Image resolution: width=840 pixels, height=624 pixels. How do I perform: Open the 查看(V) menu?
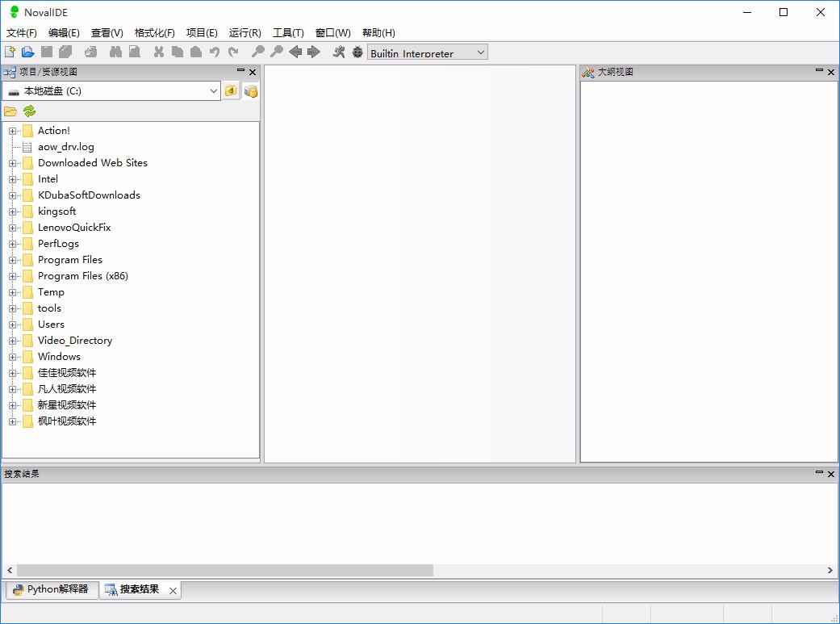point(107,33)
